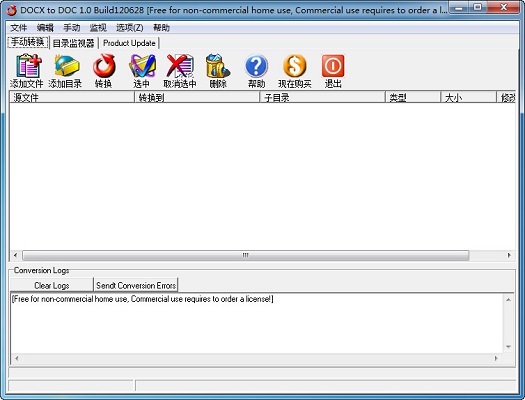The height and width of the screenshot is (400, 525).
Task: Click the Clear Logs button
Action: [x=52, y=285]
